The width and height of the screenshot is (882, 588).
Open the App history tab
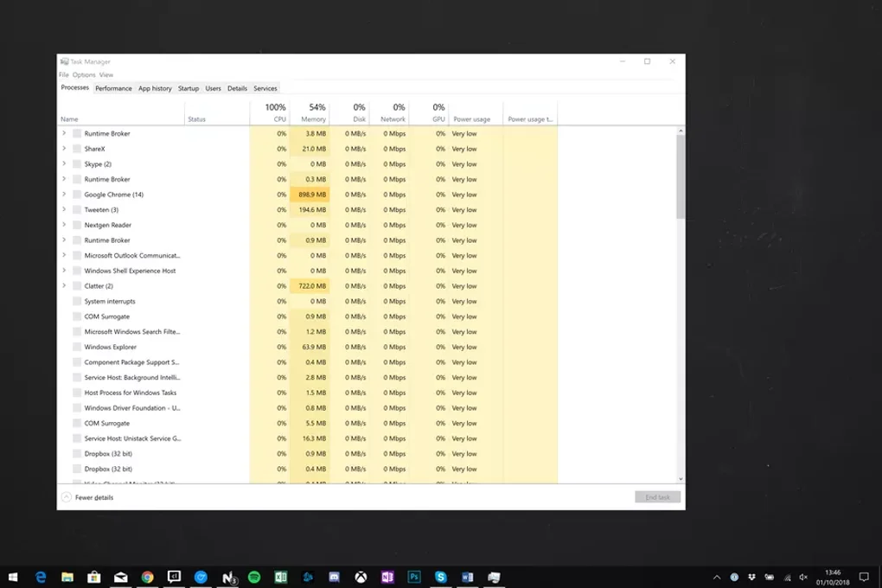coord(155,88)
